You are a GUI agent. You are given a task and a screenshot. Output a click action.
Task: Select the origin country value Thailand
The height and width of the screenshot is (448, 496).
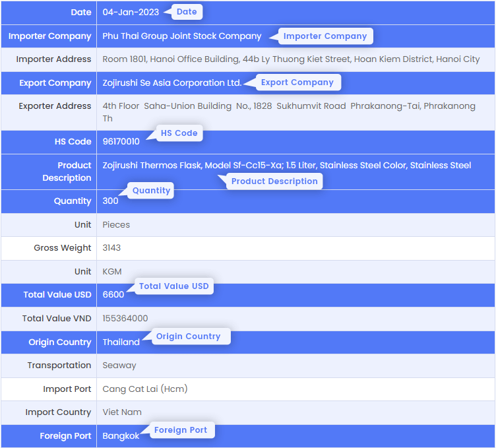point(121,342)
